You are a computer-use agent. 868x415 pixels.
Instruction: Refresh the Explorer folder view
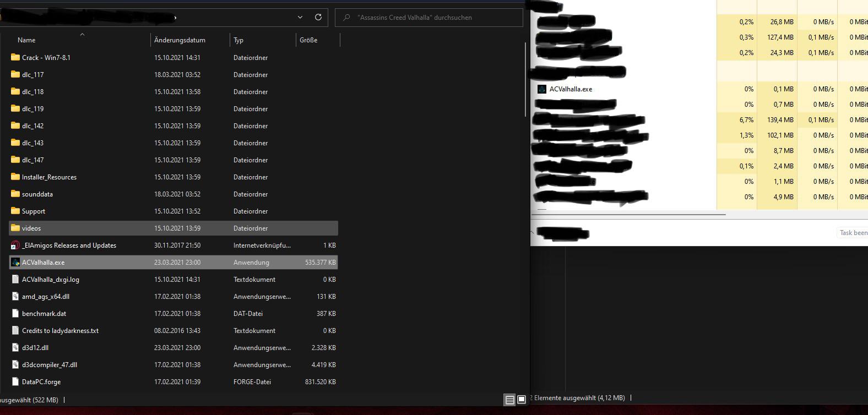coord(318,17)
